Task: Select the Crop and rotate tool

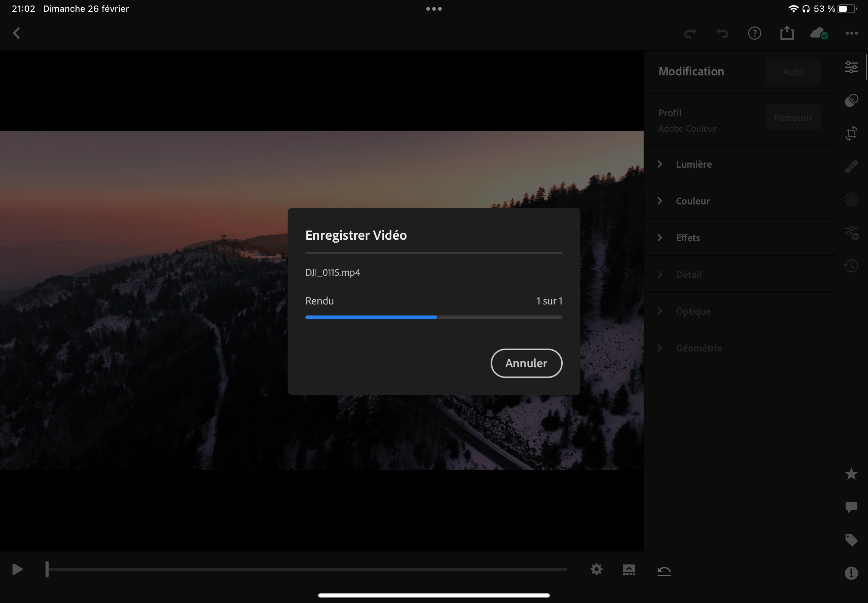Action: 851,133
